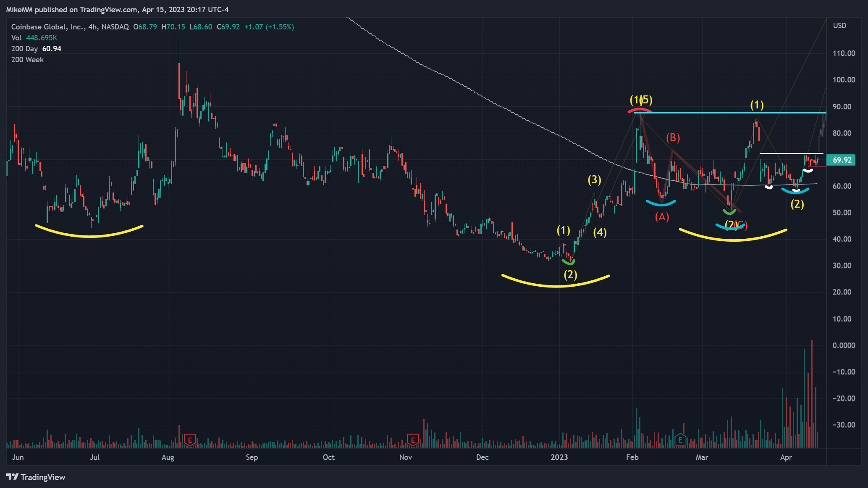Click the 100.00 price axis label

point(844,80)
